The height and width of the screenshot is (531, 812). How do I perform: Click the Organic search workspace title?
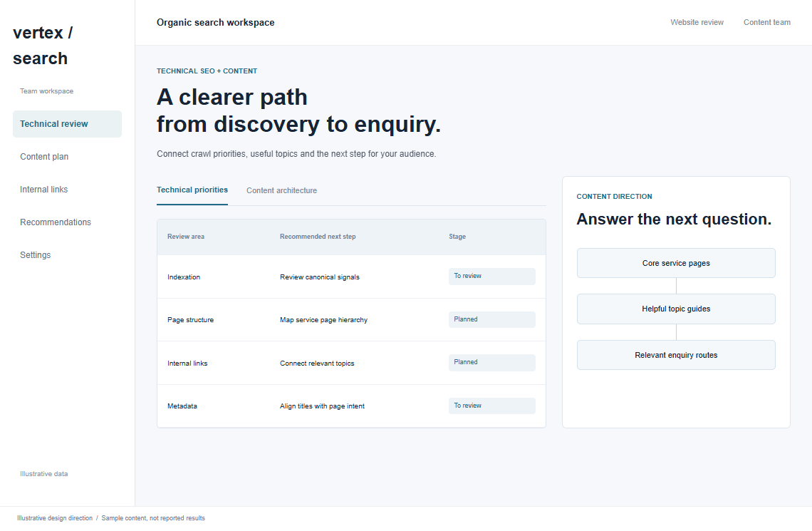215,22
